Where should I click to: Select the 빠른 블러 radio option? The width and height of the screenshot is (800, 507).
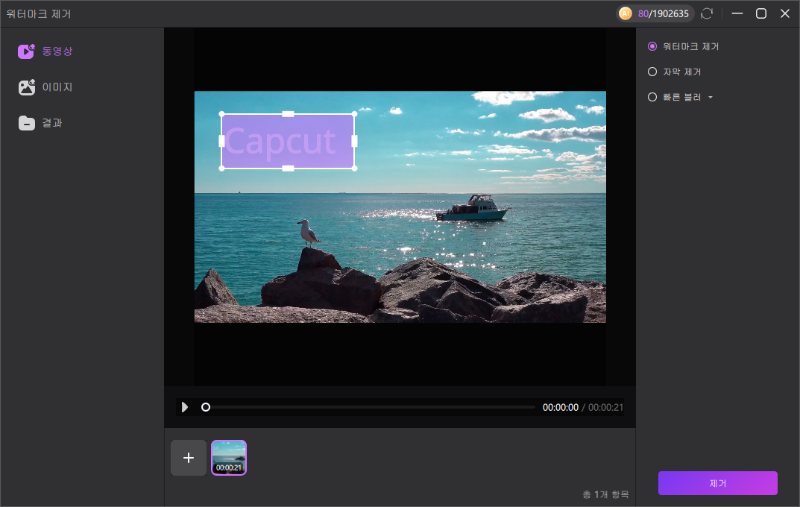point(652,97)
